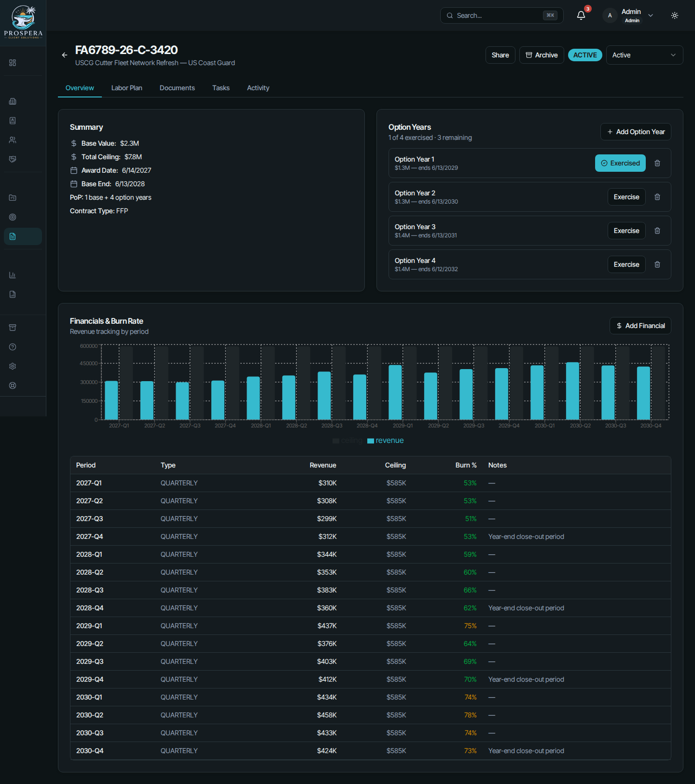Screen dimensions: 695x784
Task: Open the lifebuoy support sidebar icon
Action: 13,385
